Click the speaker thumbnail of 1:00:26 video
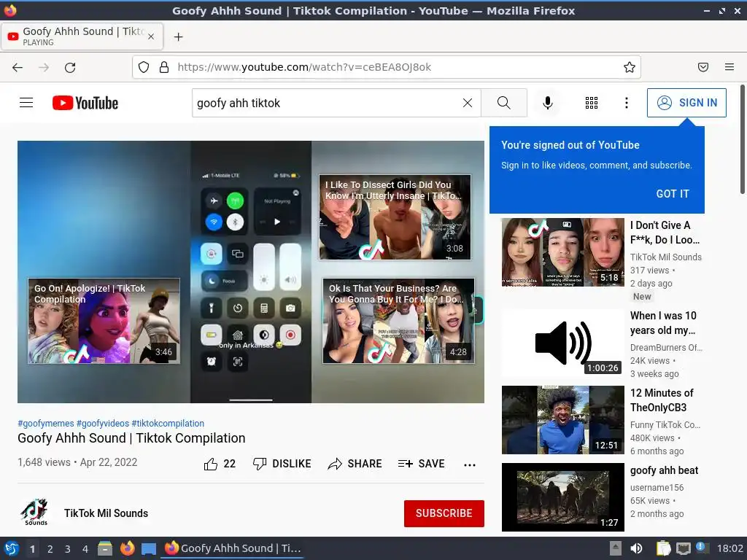Viewport: 747px width, 560px height. (562, 343)
